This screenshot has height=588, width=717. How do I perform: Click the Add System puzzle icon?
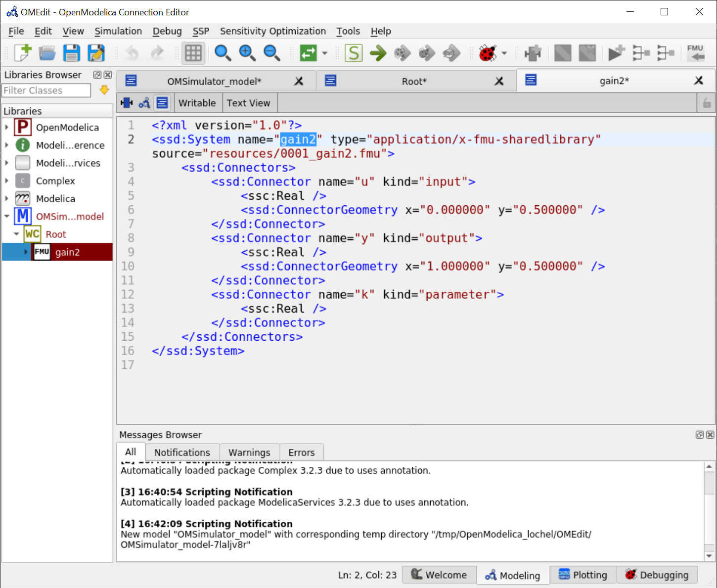tap(534, 53)
